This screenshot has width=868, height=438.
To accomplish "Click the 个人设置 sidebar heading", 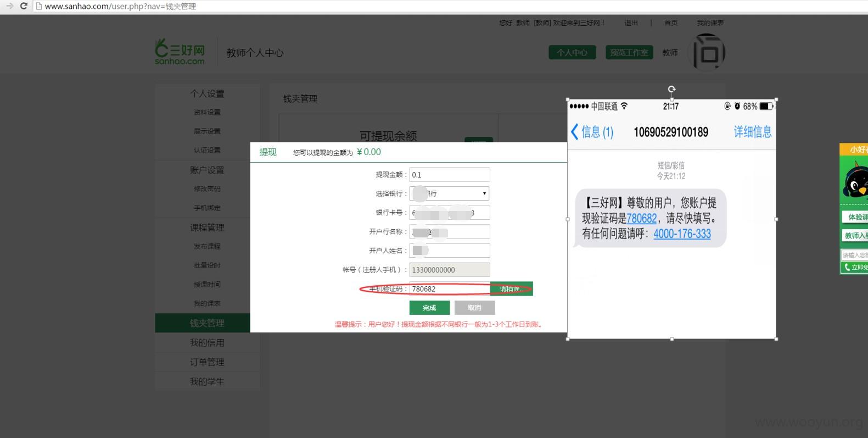I will pos(207,93).
